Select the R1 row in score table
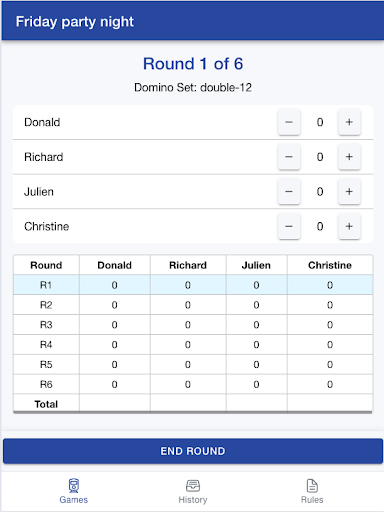 [193, 285]
